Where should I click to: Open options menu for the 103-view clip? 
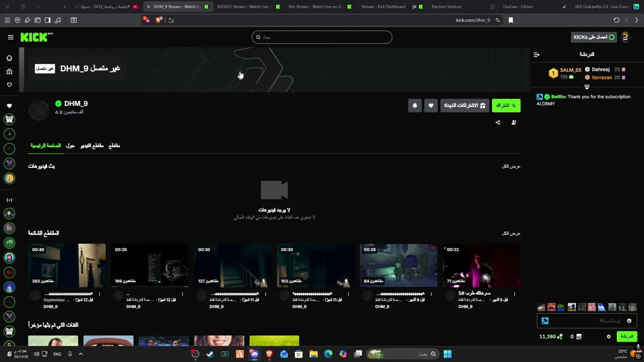(348, 294)
